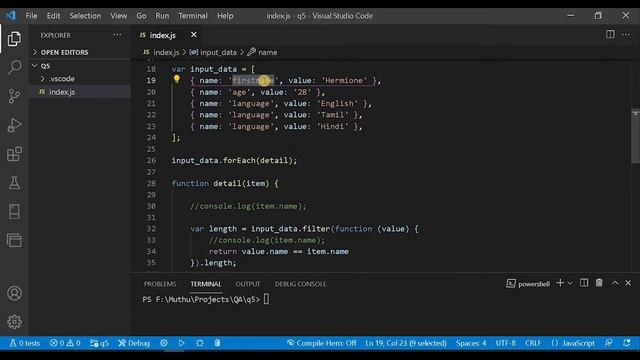Open the Search view in activity bar
The height and width of the screenshot is (360, 640).
[x=14, y=67]
